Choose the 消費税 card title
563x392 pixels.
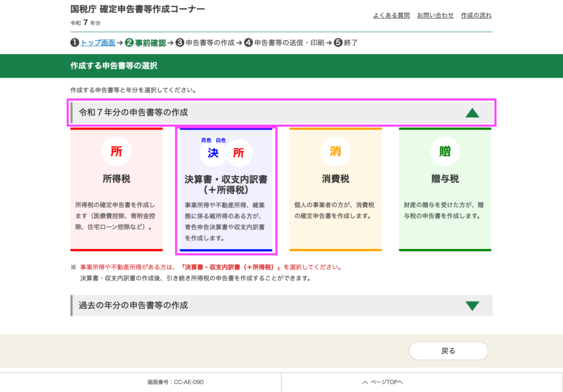[x=335, y=179]
